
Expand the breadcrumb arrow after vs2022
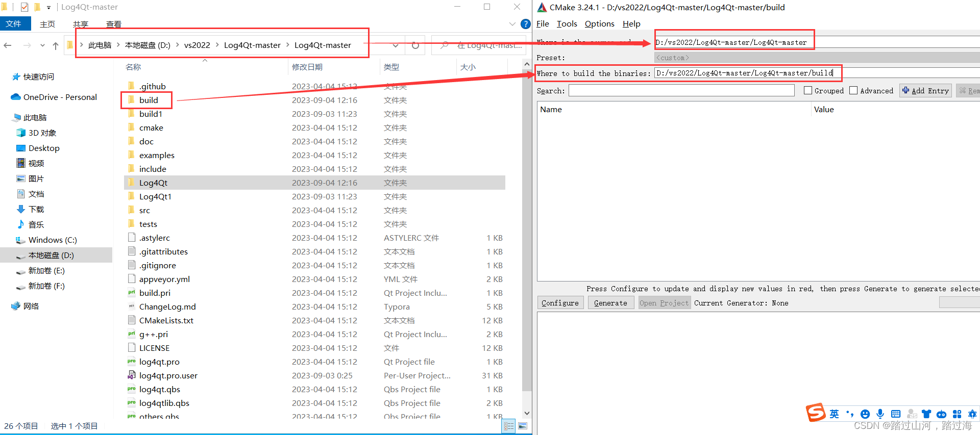pyautogui.click(x=217, y=45)
